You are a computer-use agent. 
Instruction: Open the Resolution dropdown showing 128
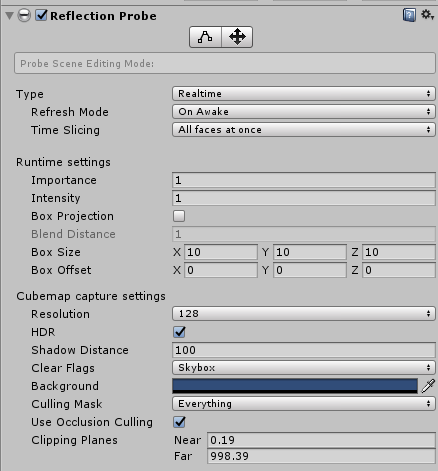304,314
